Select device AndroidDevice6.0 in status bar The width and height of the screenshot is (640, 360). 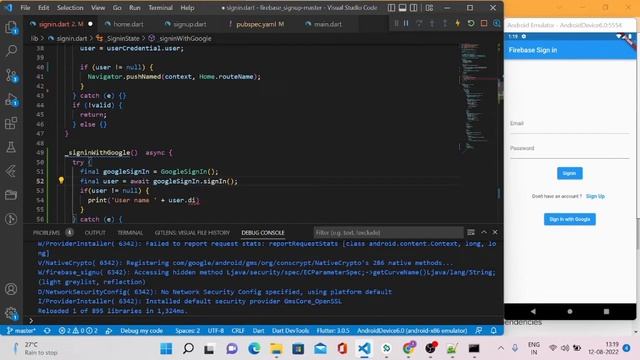[412, 331]
